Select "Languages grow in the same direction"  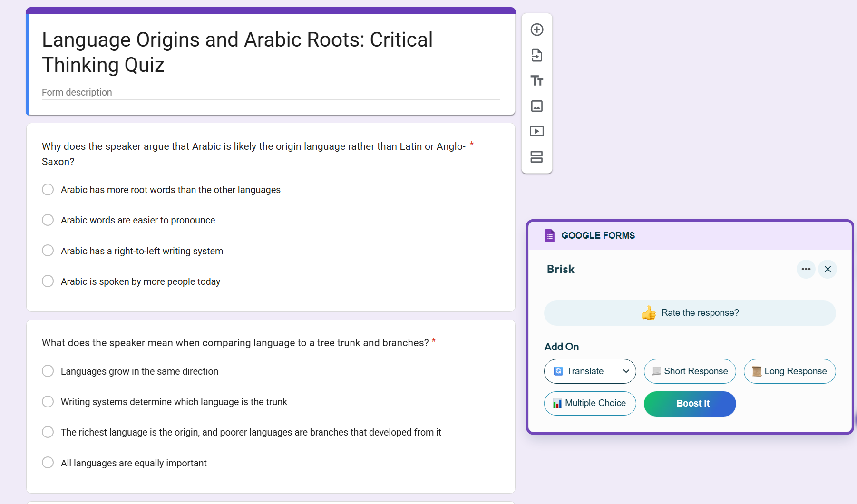tap(48, 371)
